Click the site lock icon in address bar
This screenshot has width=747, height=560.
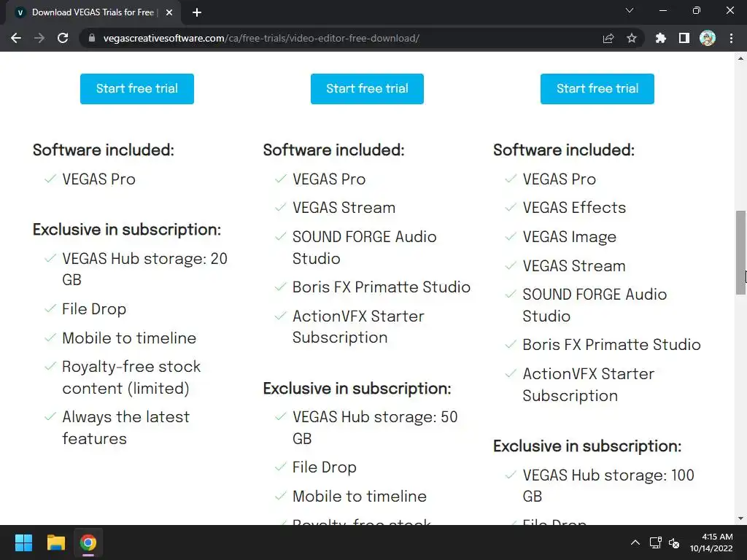(x=91, y=39)
